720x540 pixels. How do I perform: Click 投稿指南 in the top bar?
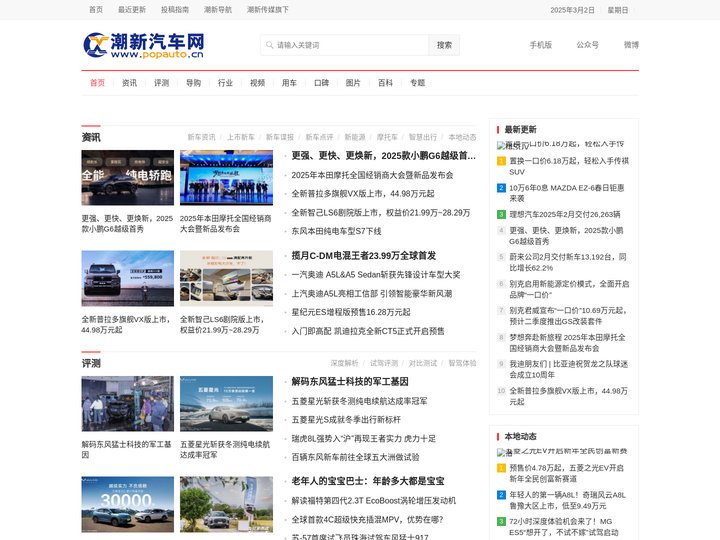174,10
